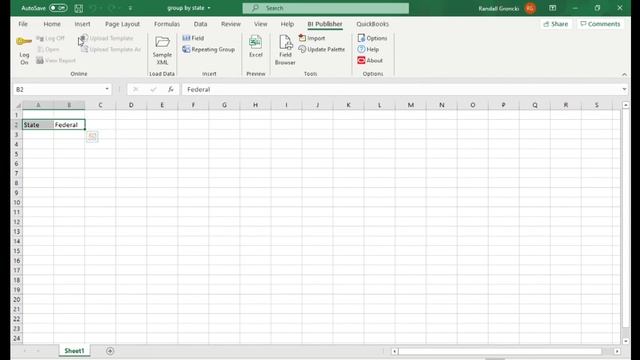Click the Insert Function fx icon
The width and height of the screenshot is (640, 360).
tap(171, 89)
